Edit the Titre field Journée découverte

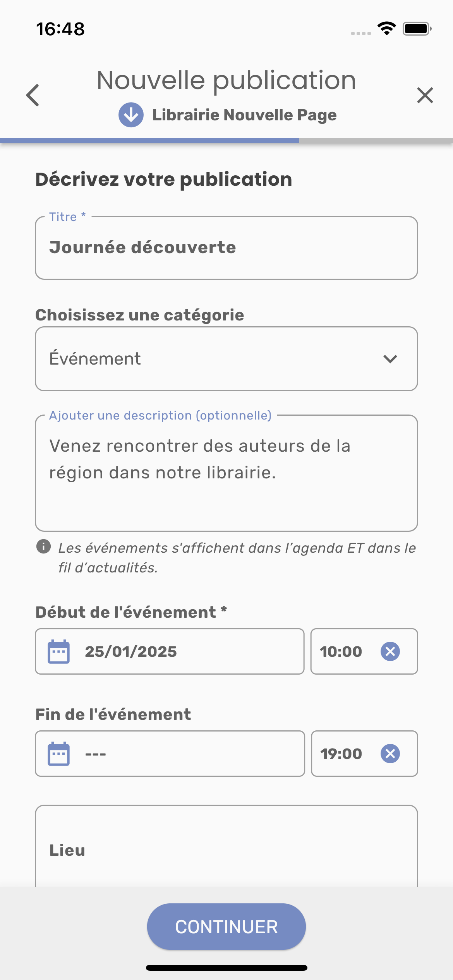(x=226, y=248)
